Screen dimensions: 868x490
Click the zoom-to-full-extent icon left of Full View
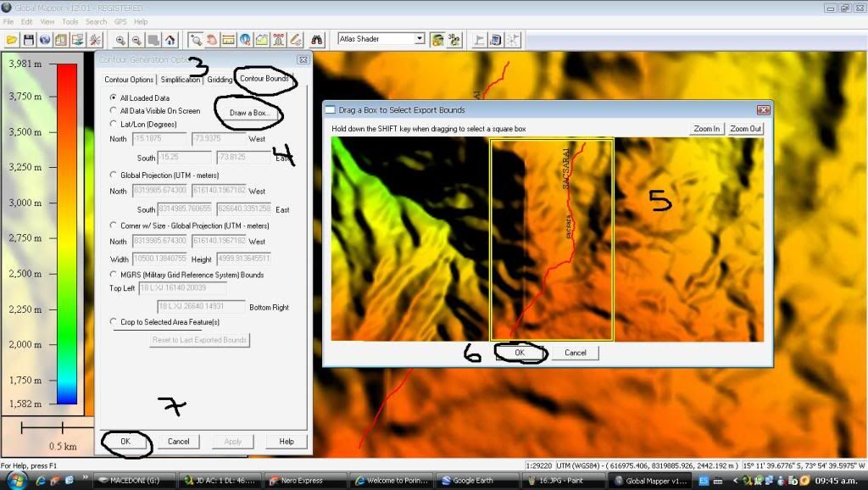tap(153, 40)
